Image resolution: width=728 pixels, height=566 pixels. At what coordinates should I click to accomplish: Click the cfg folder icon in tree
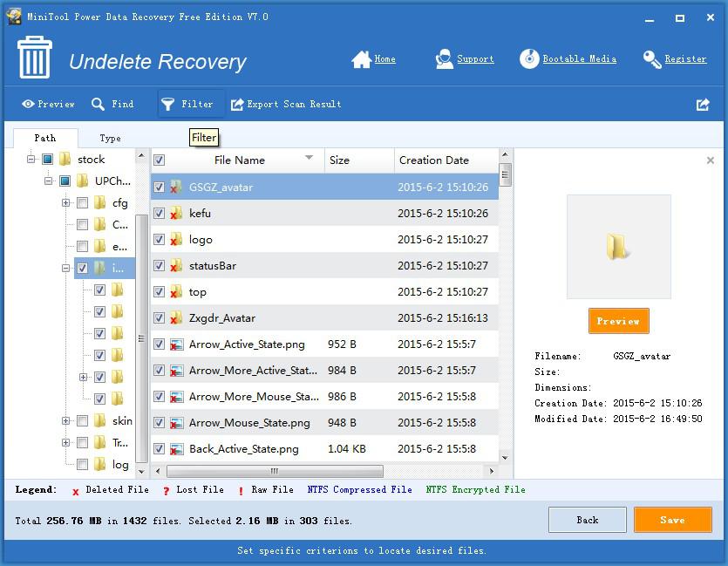99,202
